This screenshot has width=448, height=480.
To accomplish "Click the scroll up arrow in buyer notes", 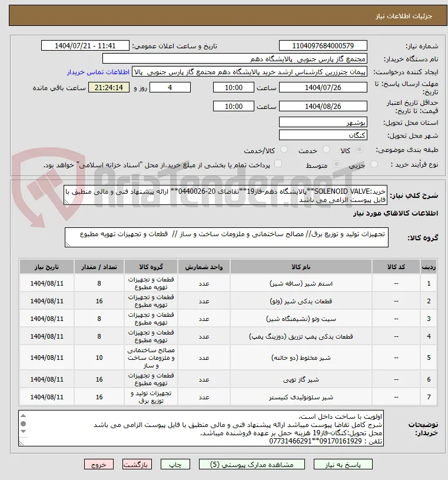I will coord(24,416).
